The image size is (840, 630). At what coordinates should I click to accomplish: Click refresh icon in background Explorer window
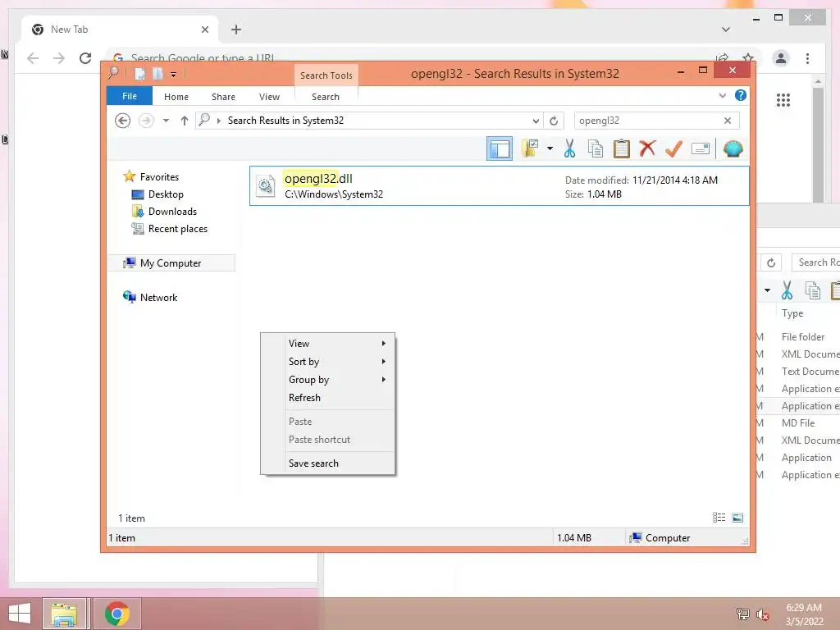771,262
